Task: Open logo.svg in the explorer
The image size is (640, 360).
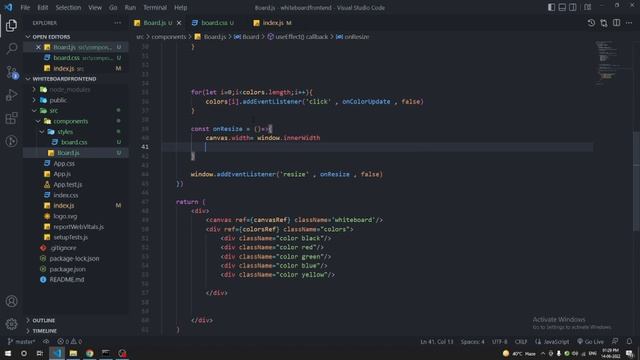Action: pos(76,216)
